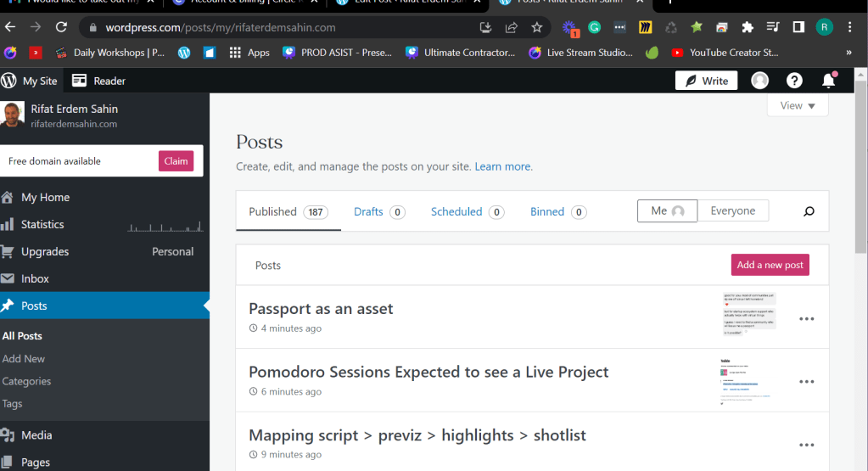Open Mapping script previz highlights shotlist post
The height and width of the screenshot is (471, 868).
(417, 435)
